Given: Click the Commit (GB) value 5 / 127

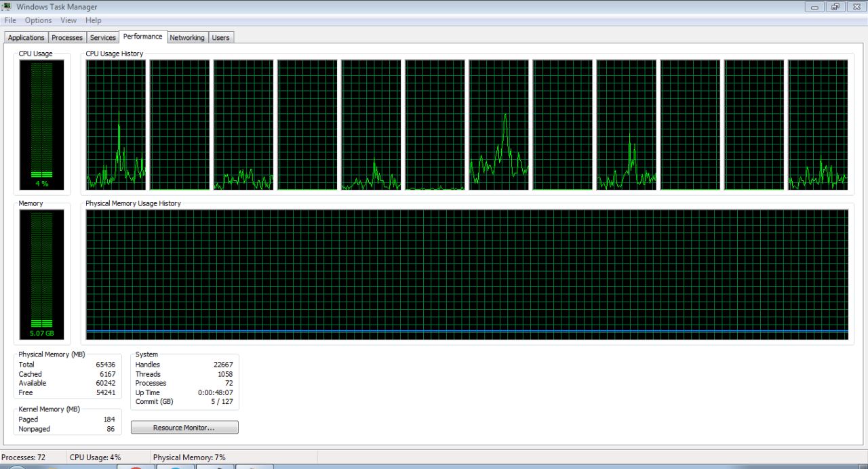Looking at the screenshot, I should point(221,401).
